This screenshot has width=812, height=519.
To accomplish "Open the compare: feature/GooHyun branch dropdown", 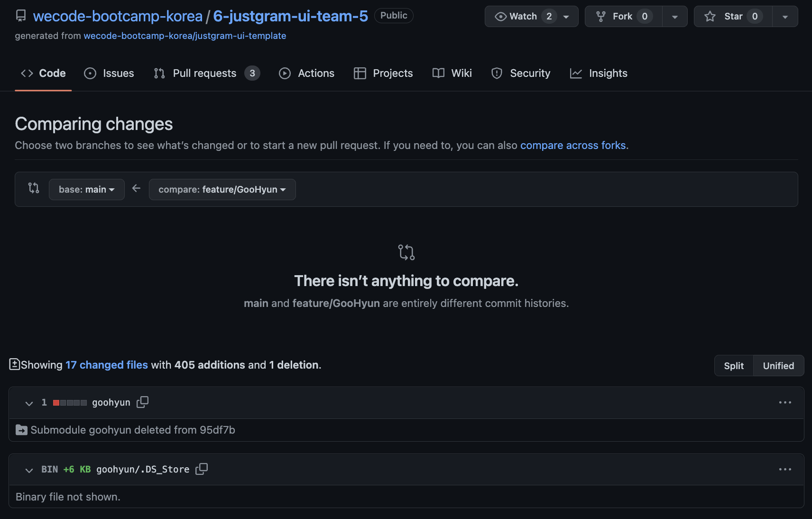I will point(222,189).
